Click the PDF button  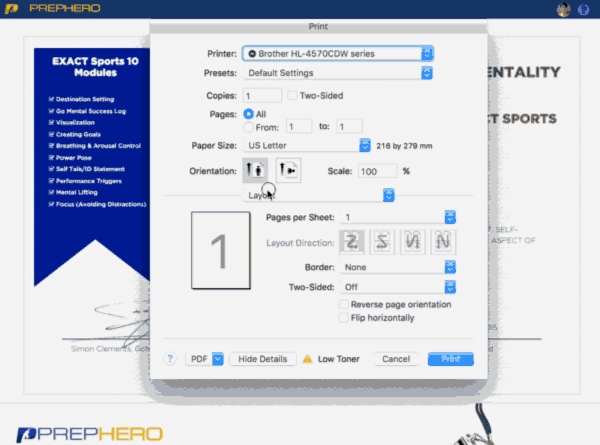point(199,359)
